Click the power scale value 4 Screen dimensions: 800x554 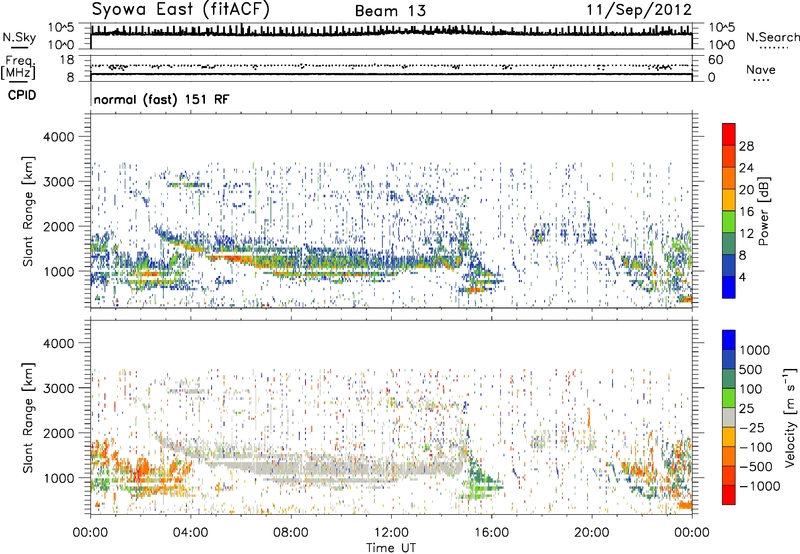[x=742, y=277]
